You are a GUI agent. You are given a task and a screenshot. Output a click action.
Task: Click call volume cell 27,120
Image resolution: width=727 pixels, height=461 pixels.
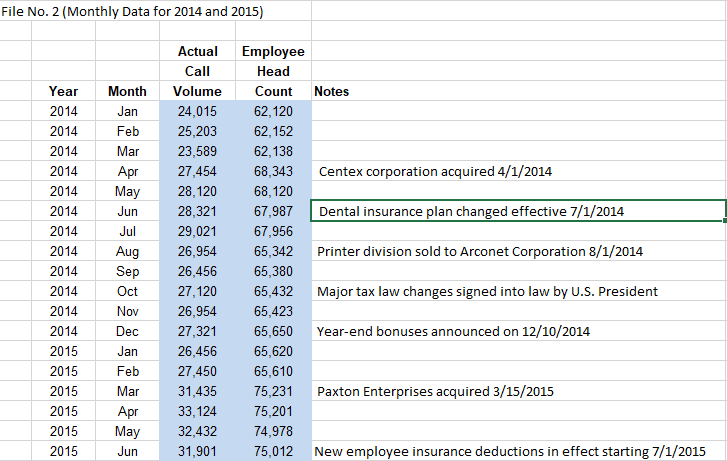coord(197,290)
